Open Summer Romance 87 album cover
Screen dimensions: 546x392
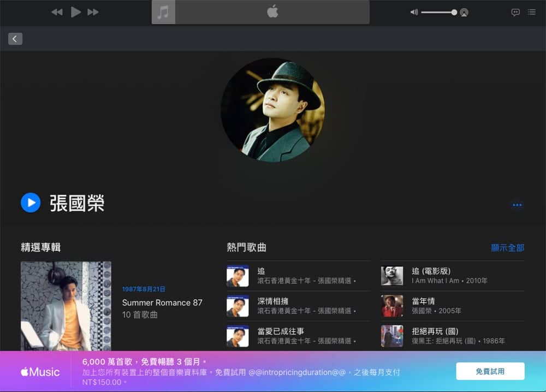pos(66,306)
